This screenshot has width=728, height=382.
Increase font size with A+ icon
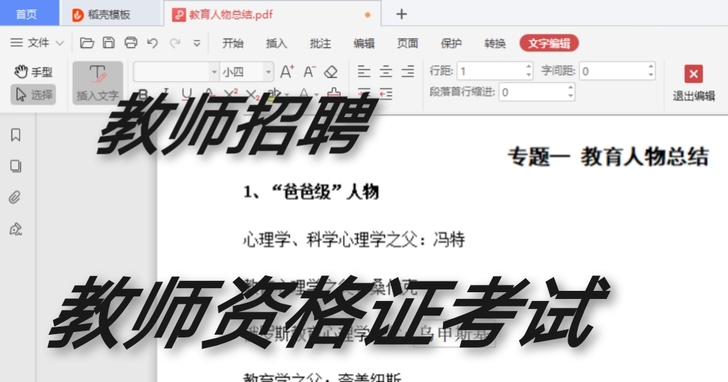tap(287, 71)
